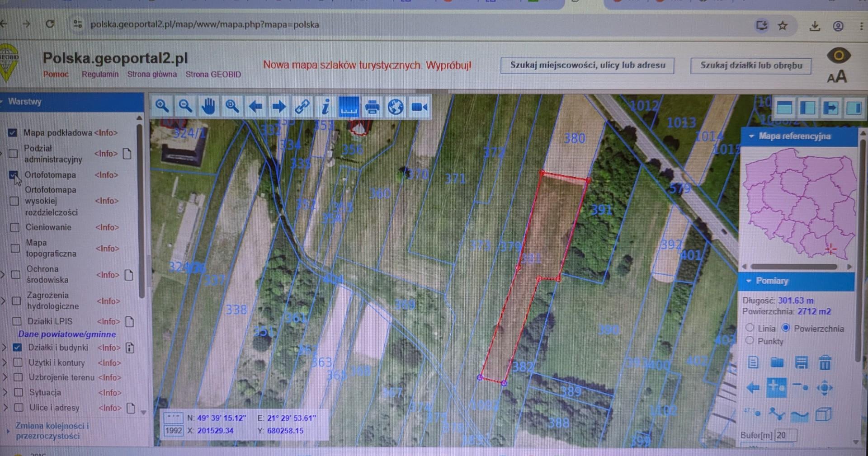The image size is (868, 456).
Task: Go to Strona główna
Action: coord(152,74)
